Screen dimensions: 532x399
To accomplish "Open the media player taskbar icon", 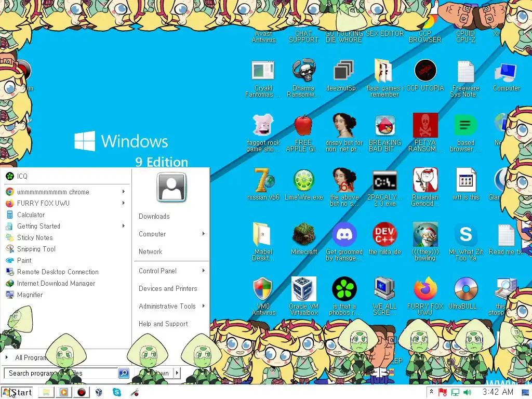I will click(64, 392).
